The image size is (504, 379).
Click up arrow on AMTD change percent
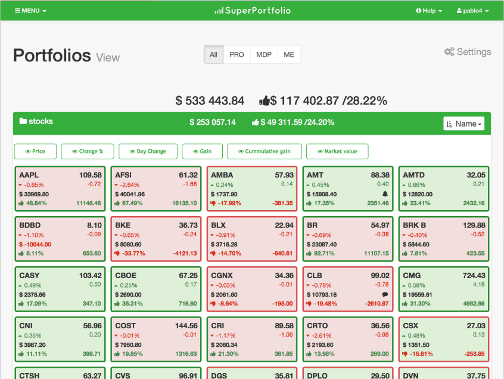[404, 185]
